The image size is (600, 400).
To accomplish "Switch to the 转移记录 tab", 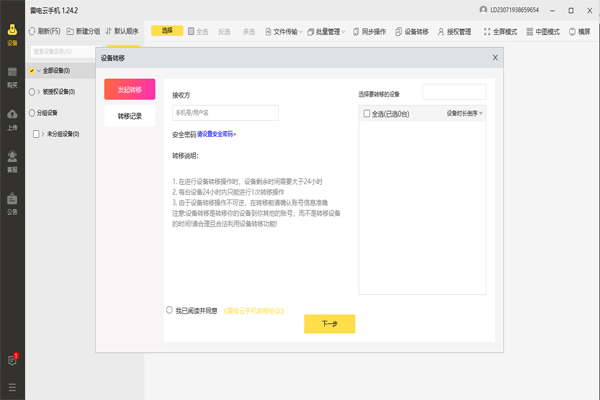I will [130, 115].
